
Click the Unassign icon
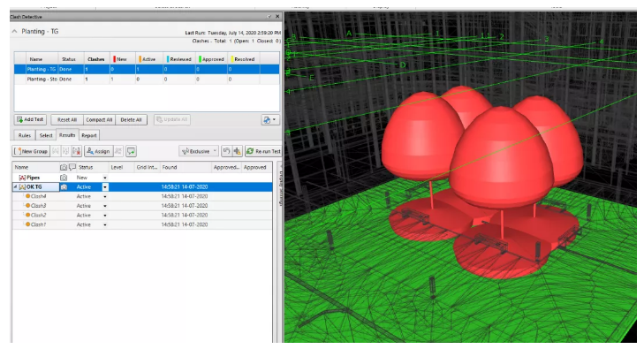tap(118, 151)
